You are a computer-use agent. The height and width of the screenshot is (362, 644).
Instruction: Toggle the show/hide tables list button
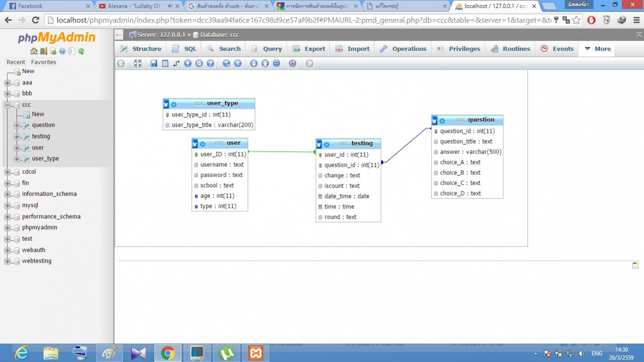[x=121, y=63]
